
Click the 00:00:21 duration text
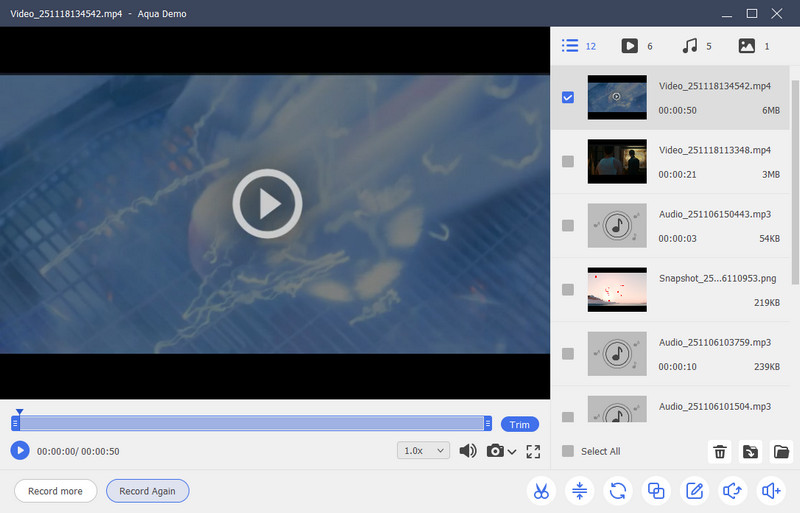coord(677,175)
